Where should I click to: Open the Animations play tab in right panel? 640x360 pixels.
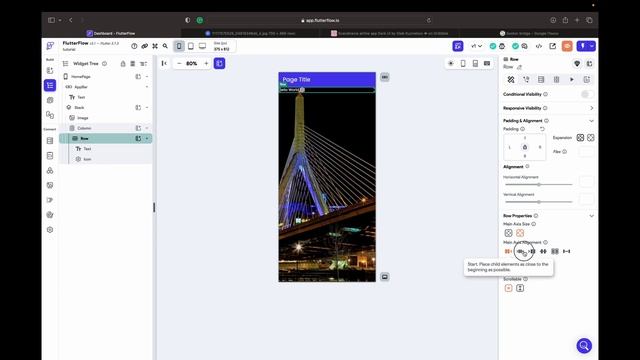tap(571, 80)
